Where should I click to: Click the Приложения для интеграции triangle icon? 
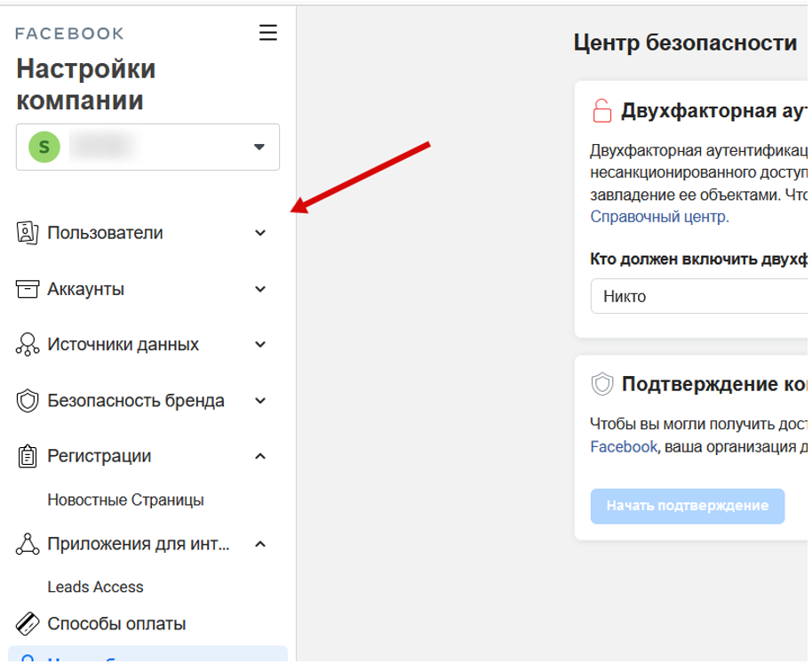coord(27,544)
